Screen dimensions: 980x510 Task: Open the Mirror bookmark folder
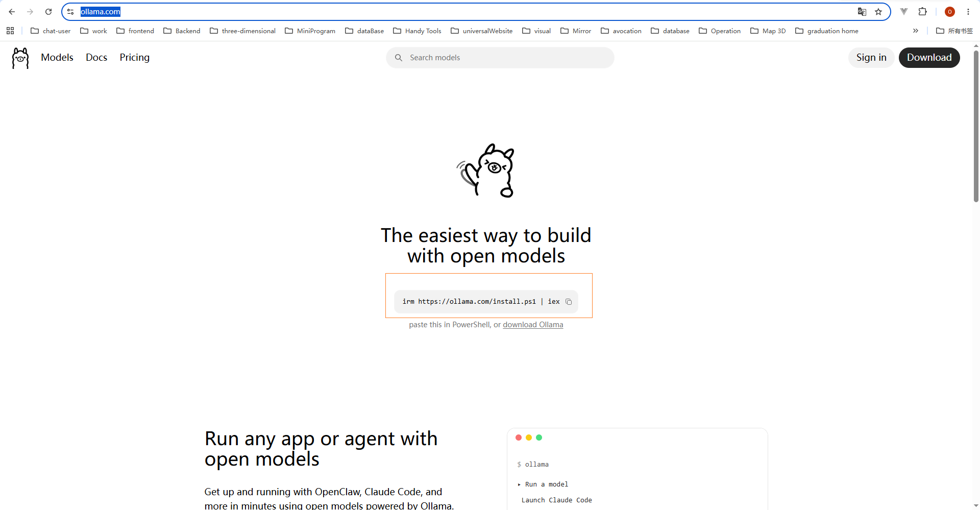tap(576, 31)
